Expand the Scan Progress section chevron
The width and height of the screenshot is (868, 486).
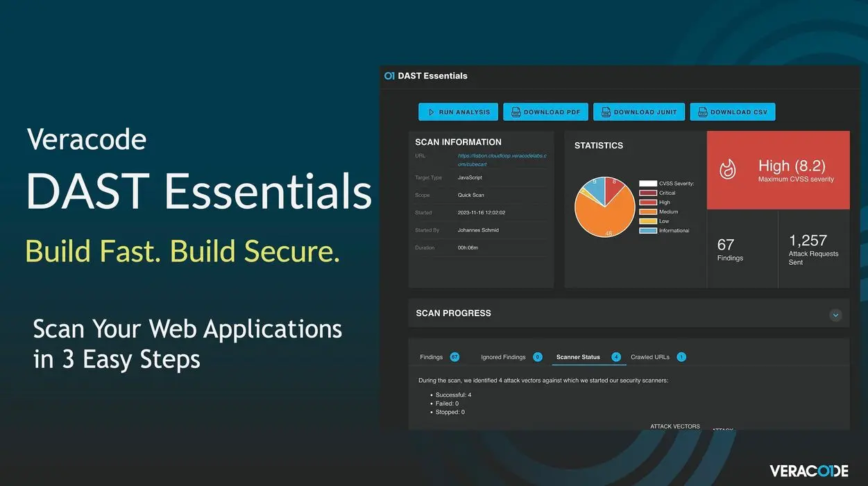836,315
